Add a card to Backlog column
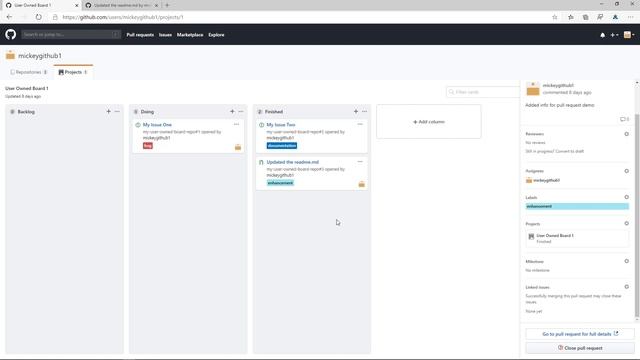This screenshot has height=360, width=640. tap(109, 111)
